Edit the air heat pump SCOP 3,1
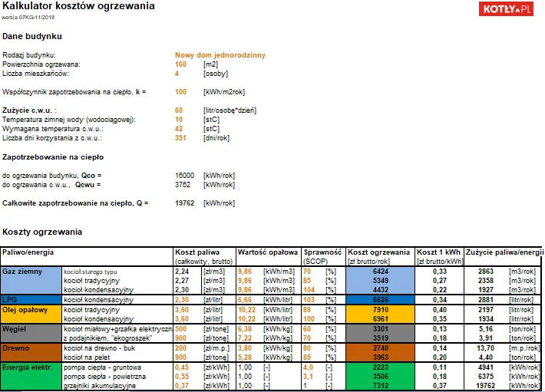 click(308, 377)
